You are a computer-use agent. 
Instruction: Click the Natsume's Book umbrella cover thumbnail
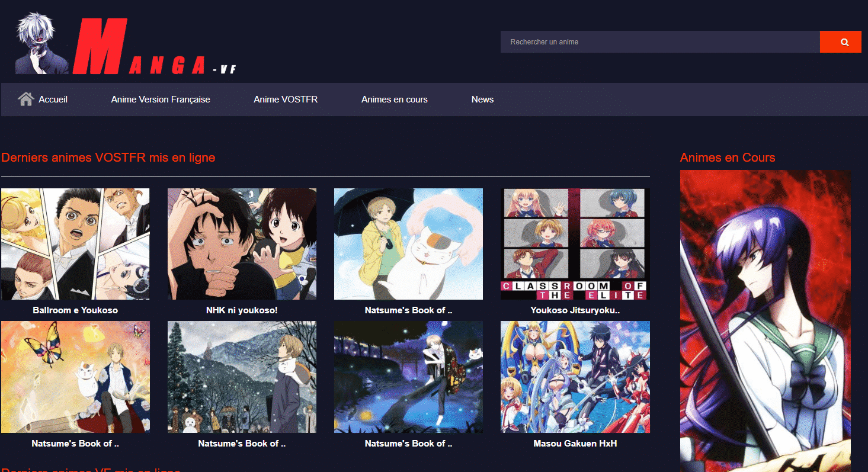tap(408, 243)
